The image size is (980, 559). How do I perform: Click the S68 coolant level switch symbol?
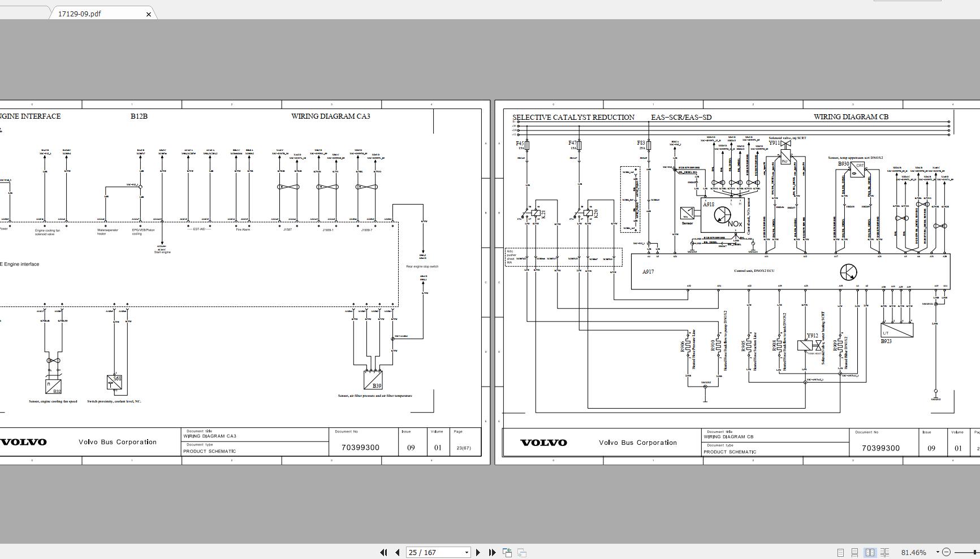pyautogui.click(x=115, y=382)
